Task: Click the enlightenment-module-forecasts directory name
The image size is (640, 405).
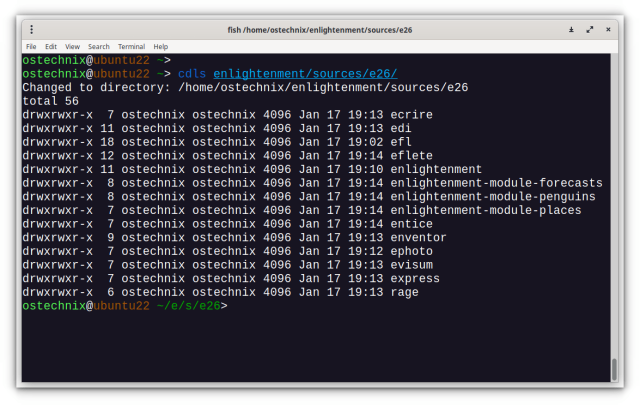Action: click(496, 183)
